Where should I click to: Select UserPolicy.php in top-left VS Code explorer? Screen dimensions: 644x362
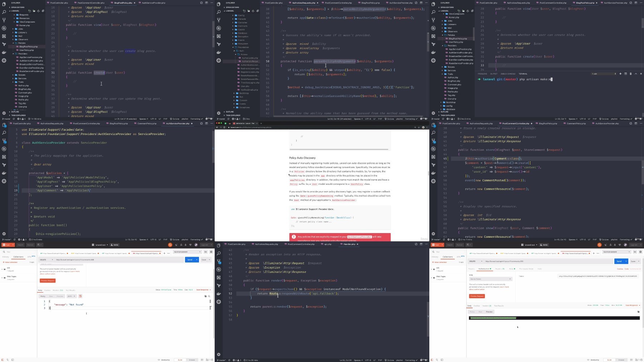(x=26, y=50)
